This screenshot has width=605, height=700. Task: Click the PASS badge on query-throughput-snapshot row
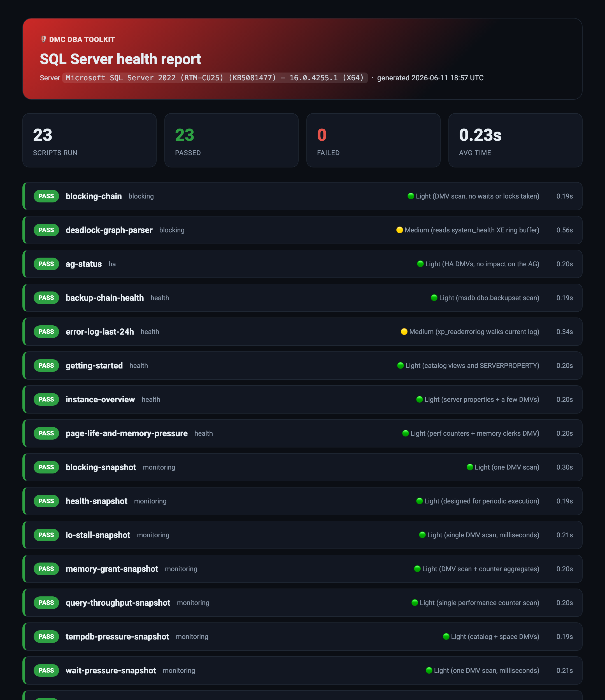46,602
